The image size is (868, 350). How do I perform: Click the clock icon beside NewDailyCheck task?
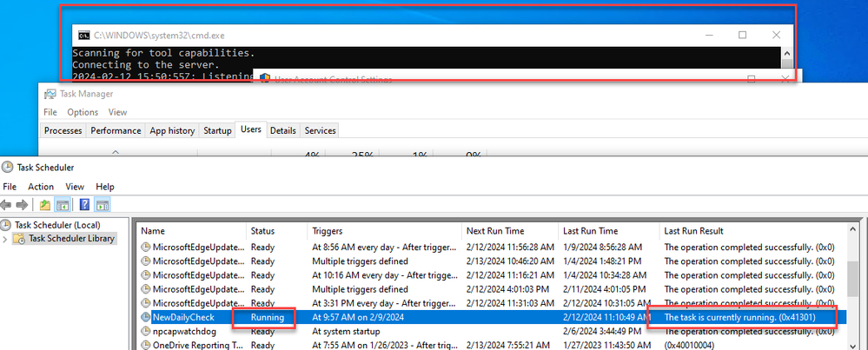point(145,318)
